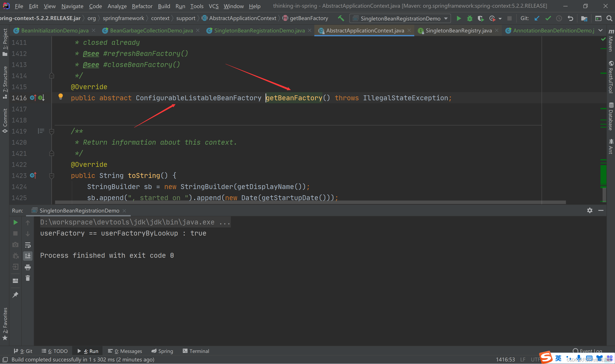Run SingleBeanRegistrationDemo with green play icon

point(458,18)
